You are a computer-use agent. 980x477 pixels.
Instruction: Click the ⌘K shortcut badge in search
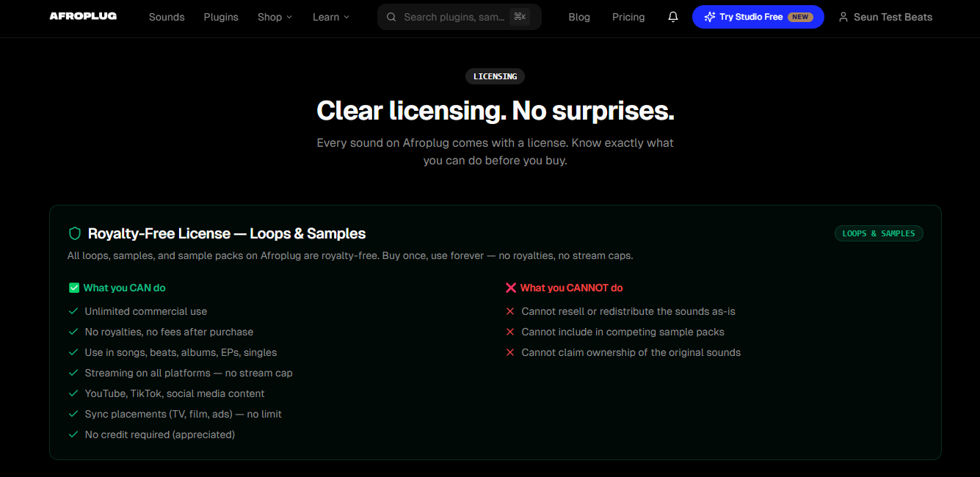519,17
